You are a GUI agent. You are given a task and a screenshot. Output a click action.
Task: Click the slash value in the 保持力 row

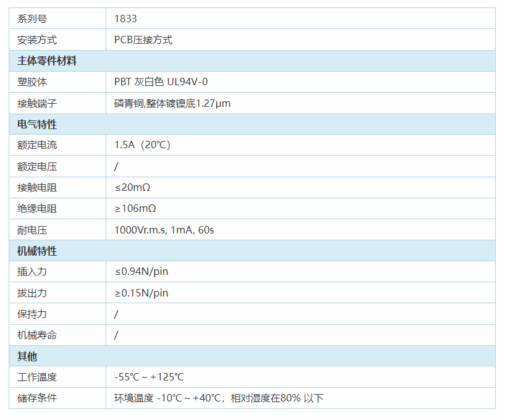tap(116, 314)
